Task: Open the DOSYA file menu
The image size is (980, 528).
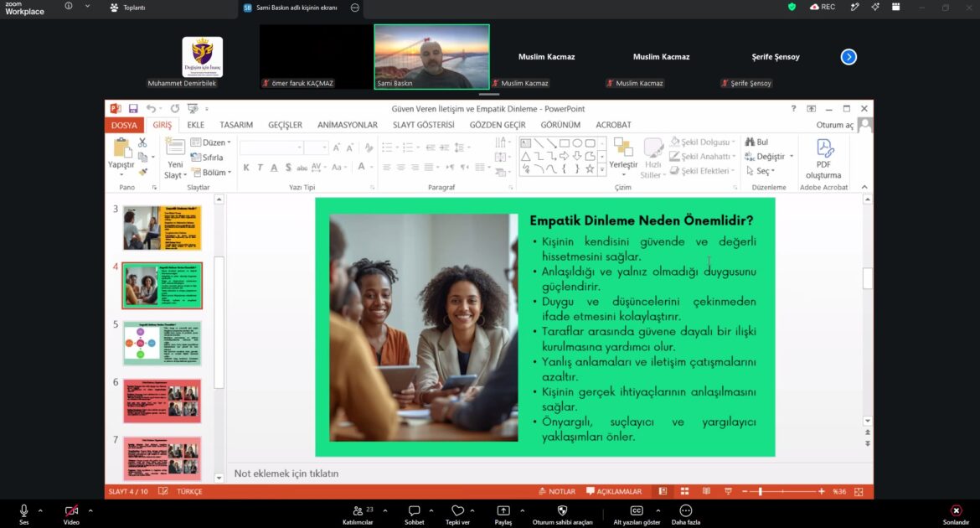Action: pos(124,125)
